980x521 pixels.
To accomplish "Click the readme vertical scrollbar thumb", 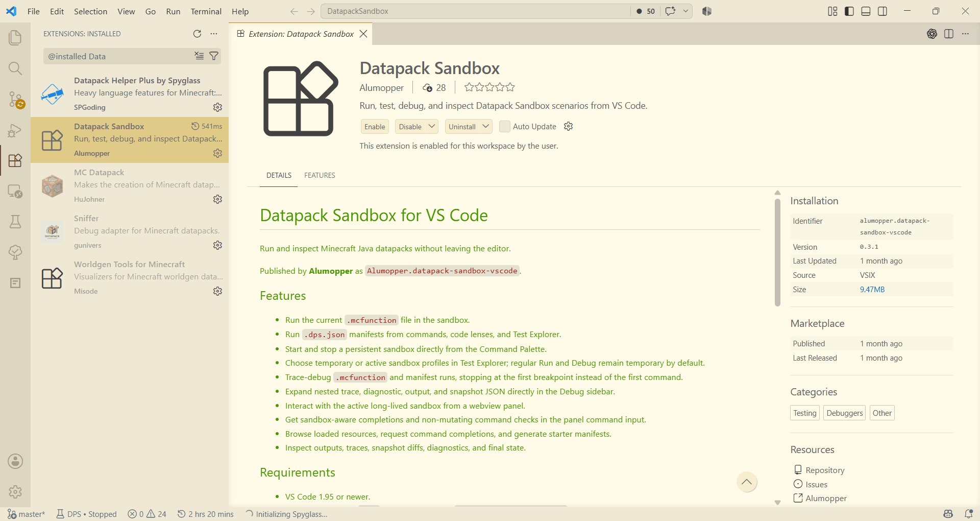I will point(777,252).
